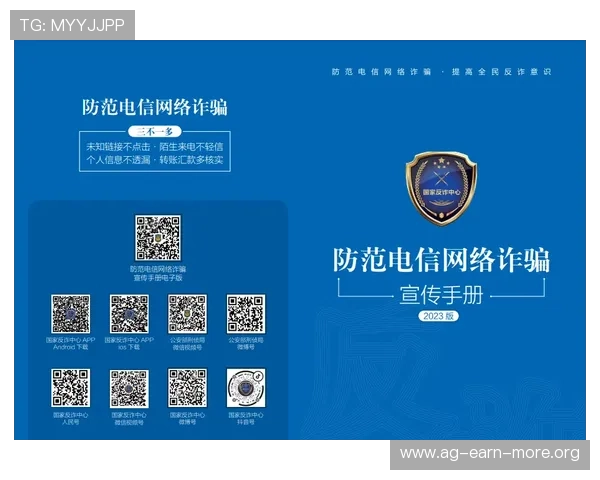Click the 国家反诈中心 shield badge logo

441,188
